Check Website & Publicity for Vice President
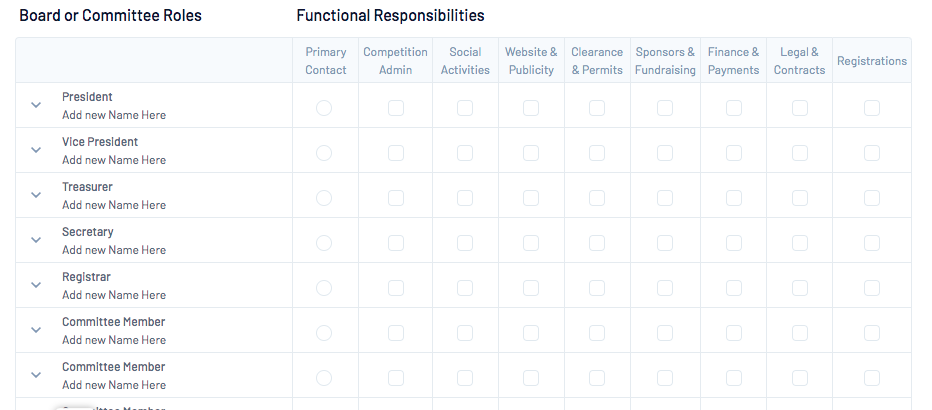The width and height of the screenshot is (932, 410). 531,153
